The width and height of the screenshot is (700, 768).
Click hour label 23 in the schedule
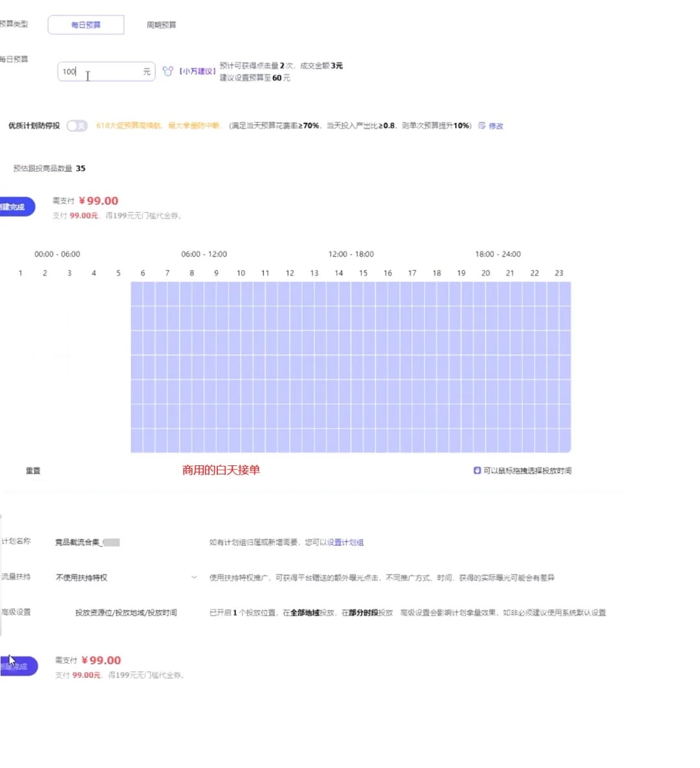[x=559, y=273]
